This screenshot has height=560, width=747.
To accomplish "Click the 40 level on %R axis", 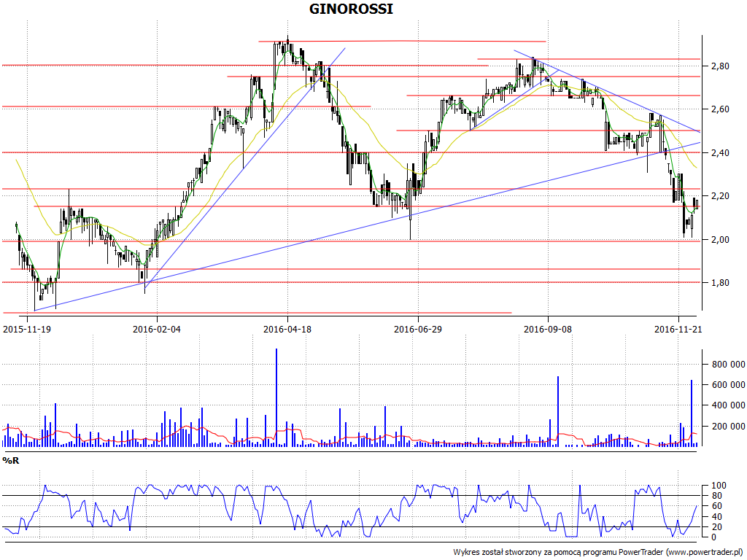I will coord(716,517).
